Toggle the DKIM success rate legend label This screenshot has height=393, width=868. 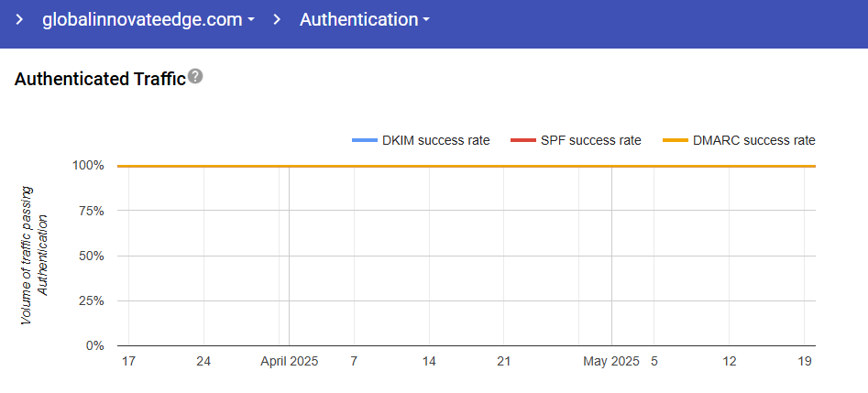point(436,140)
